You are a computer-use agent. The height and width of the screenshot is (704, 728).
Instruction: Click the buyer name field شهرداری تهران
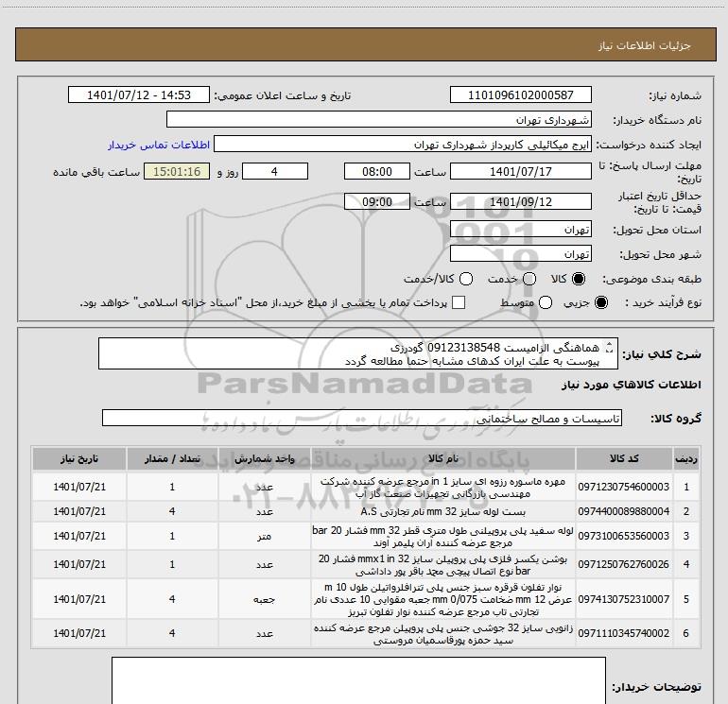click(379, 119)
